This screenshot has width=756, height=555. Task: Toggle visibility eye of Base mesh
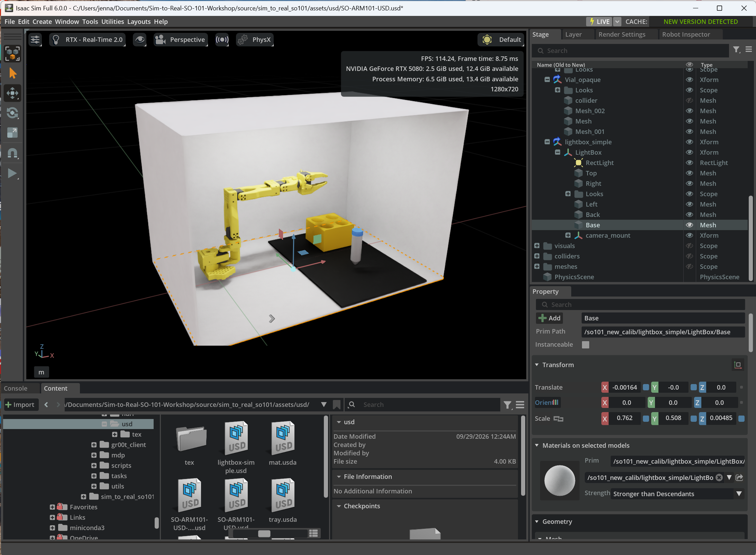click(x=690, y=225)
